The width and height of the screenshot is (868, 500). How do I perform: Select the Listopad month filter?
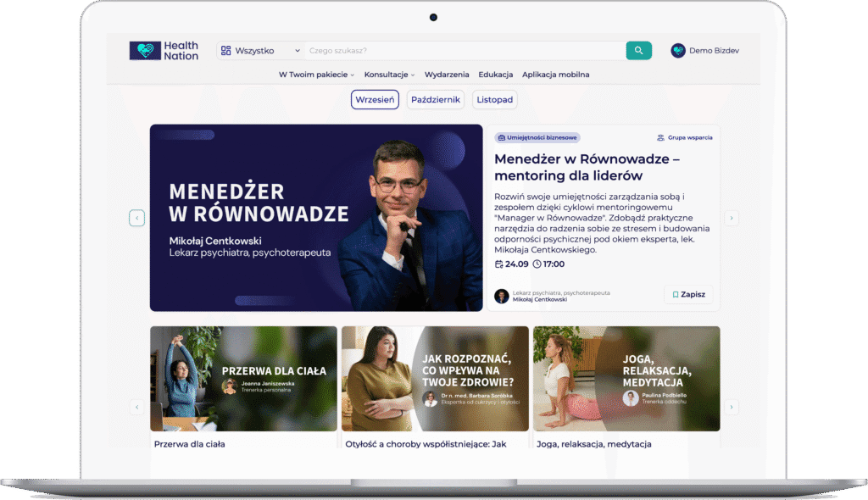pyautogui.click(x=494, y=100)
